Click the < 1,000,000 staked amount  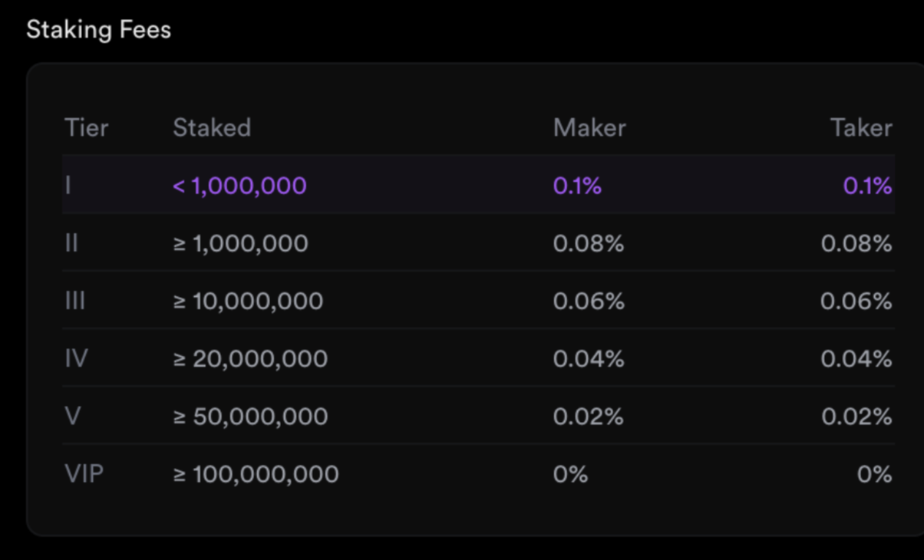239,186
